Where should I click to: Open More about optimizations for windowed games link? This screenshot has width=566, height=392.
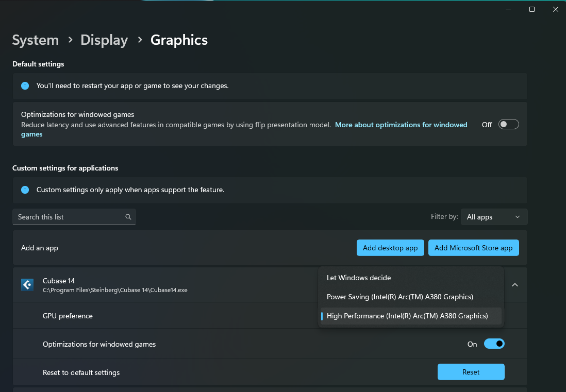401,125
